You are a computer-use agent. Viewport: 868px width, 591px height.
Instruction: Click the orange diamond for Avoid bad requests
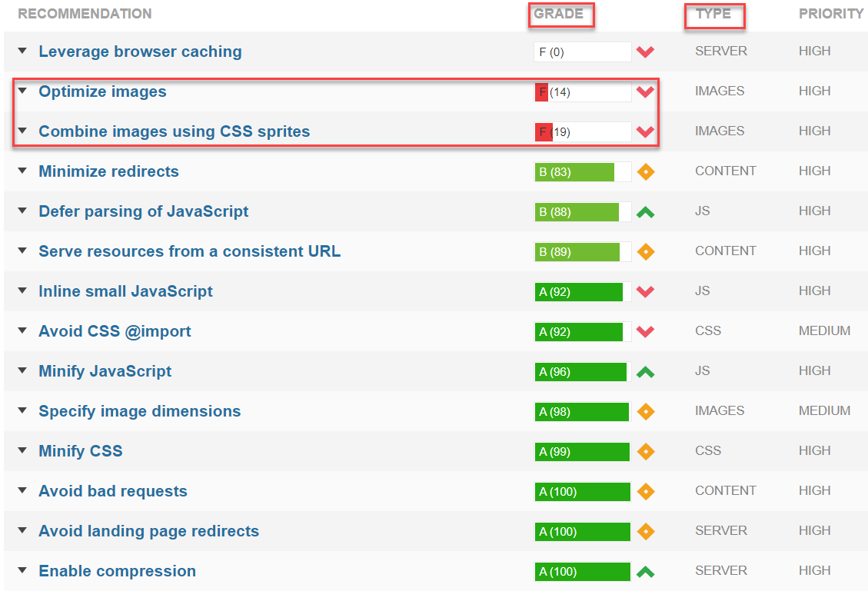[646, 491]
